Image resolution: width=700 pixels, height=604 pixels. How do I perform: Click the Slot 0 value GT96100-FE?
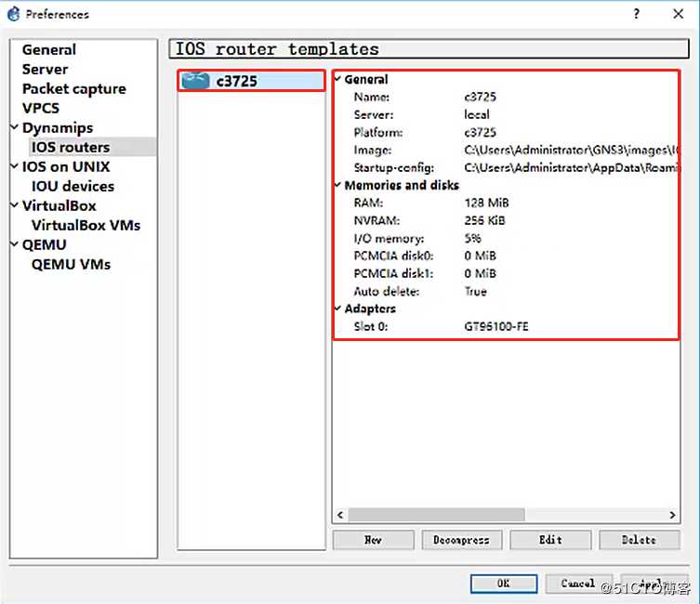click(496, 326)
